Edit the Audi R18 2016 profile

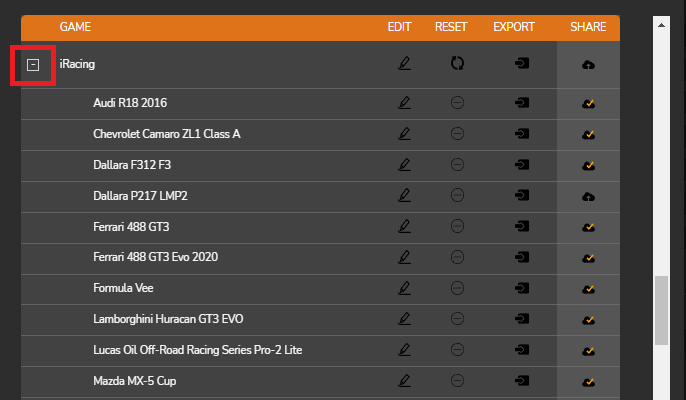404,103
